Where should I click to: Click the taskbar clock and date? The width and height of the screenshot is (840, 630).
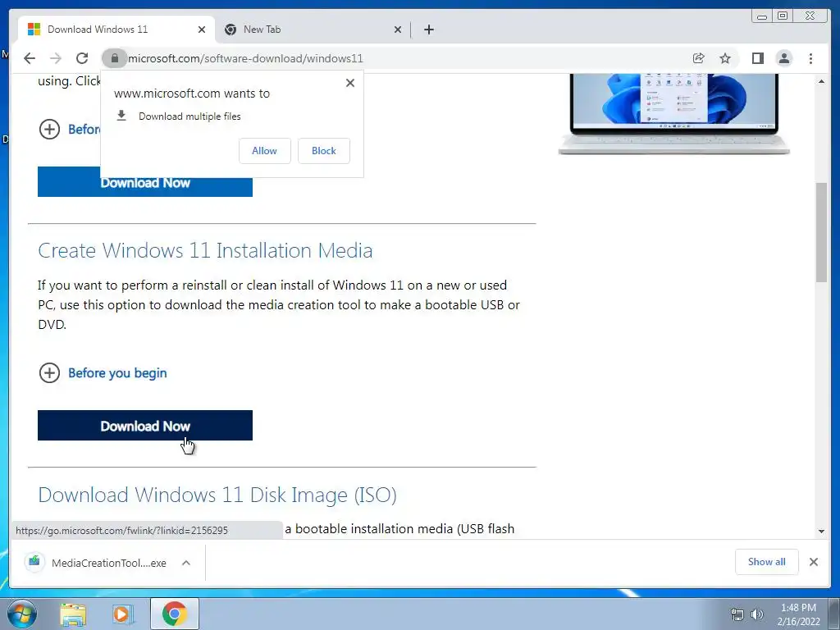(798, 614)
